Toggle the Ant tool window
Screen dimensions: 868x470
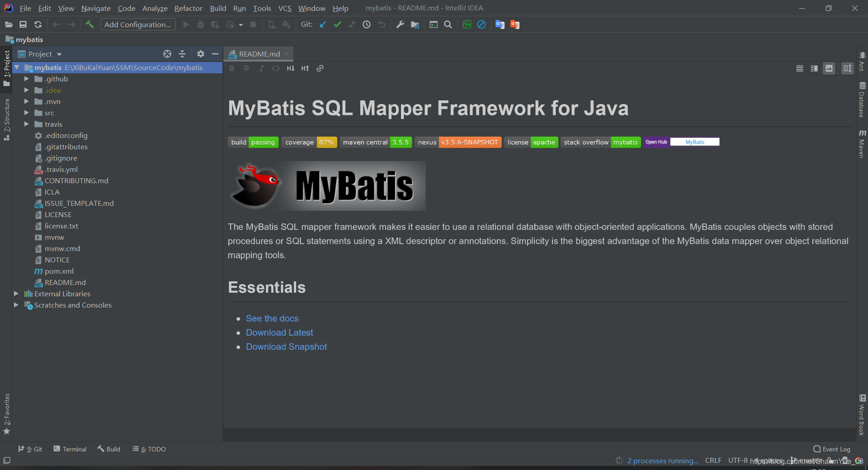[862, 61]
